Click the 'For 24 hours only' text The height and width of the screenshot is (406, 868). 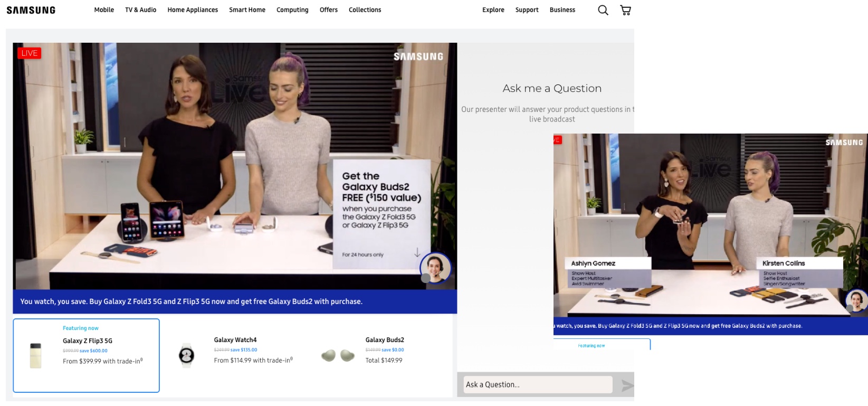(363, 254)
